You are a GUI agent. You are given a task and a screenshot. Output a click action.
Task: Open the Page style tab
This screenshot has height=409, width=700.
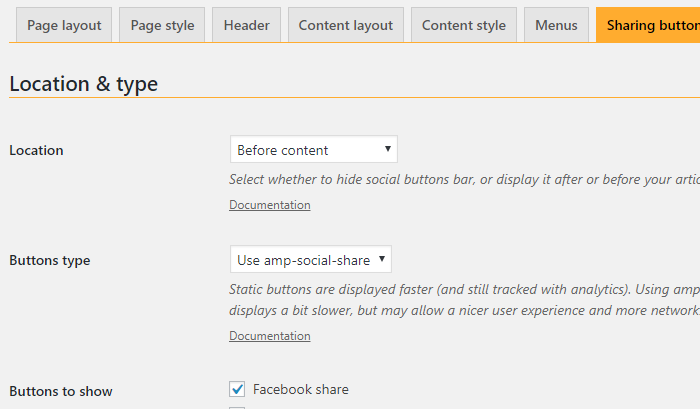tap(162, 25)
